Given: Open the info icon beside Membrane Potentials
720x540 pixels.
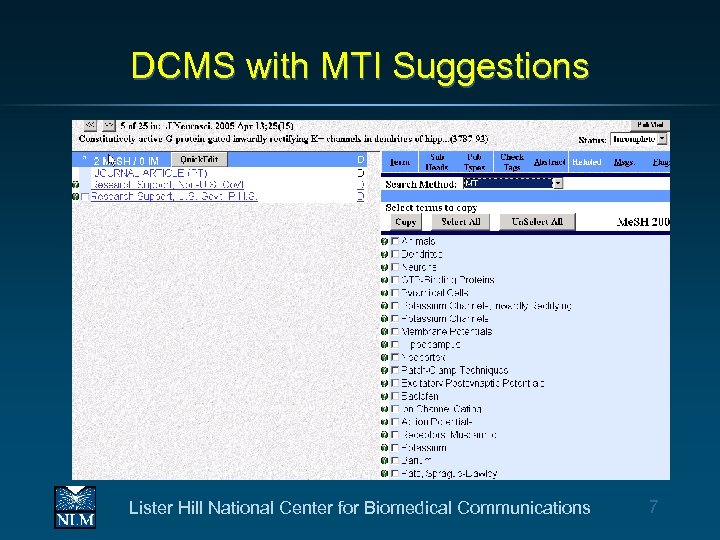Looking at the screenshot, I should click(385, 332).
